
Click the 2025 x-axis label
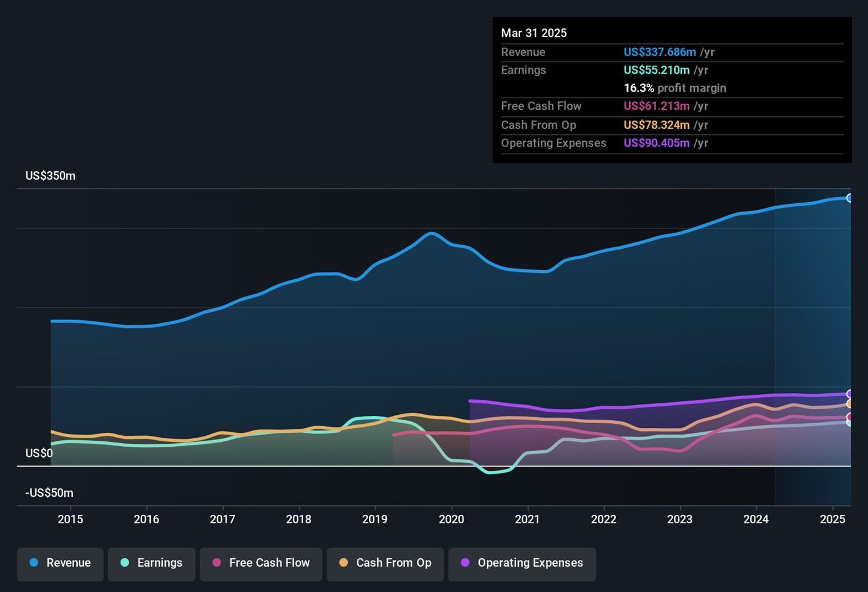pyautogui.click(x=832, y=520)
